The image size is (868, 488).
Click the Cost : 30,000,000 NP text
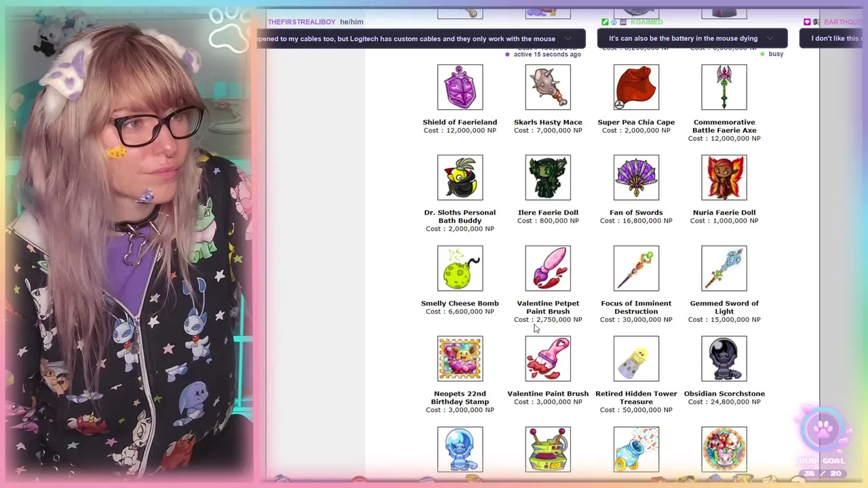[x=636, y=319]
